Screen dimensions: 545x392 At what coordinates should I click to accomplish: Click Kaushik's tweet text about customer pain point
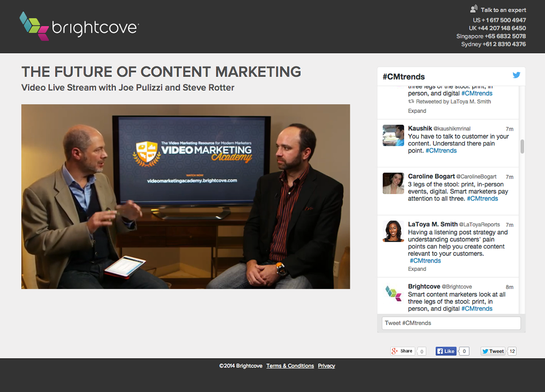point(458,143)
